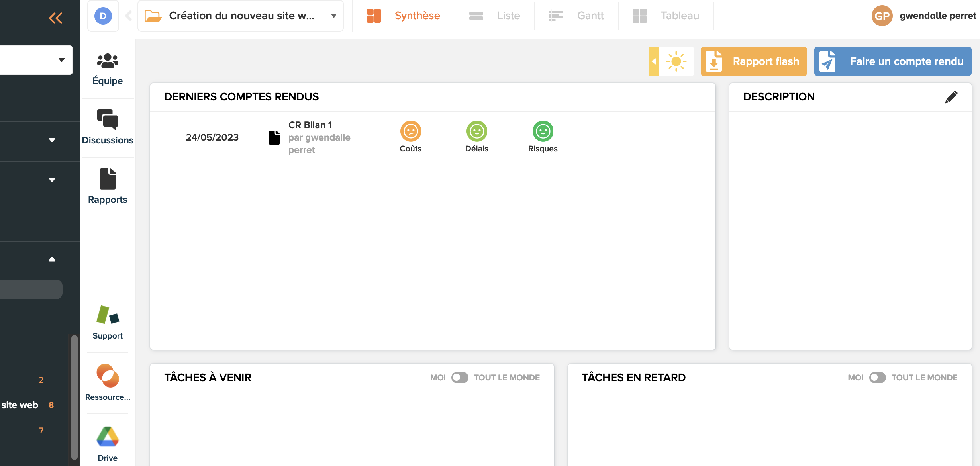The height and width of the screenshot is (466, 980).
Task: Toggle Tâches à venir to Tout le monde
Action: [460, 378]
